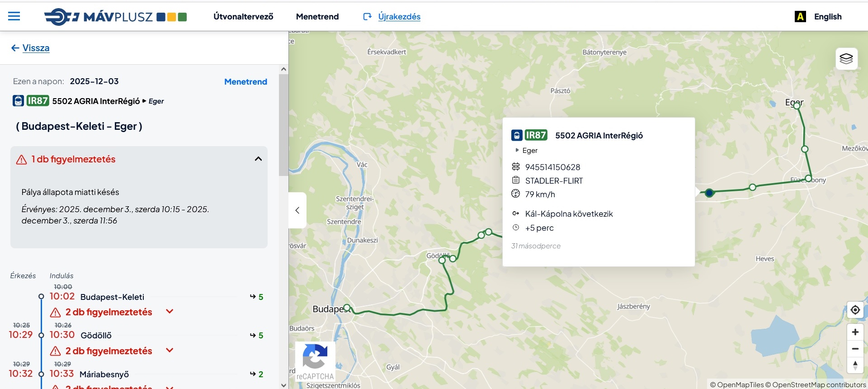The image size is (868, 389).
Task: Click the Füzesabony station marker on map
Action: pyautogui.click(x=808, y=178)
